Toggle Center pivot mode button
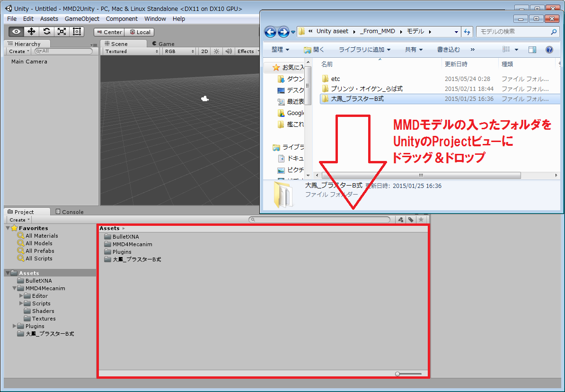The width and height of the screenshot is (565, 392). [x=109, y=32]
